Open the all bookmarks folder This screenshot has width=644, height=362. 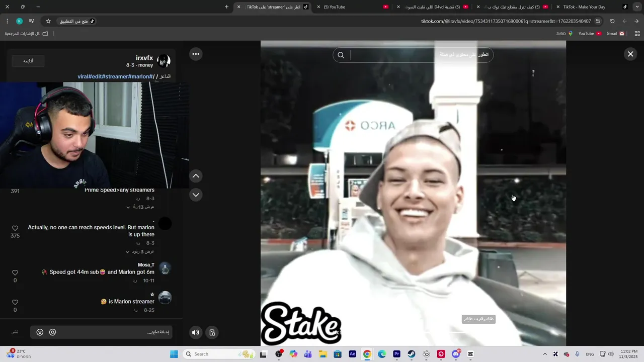(x=27, y=34)
